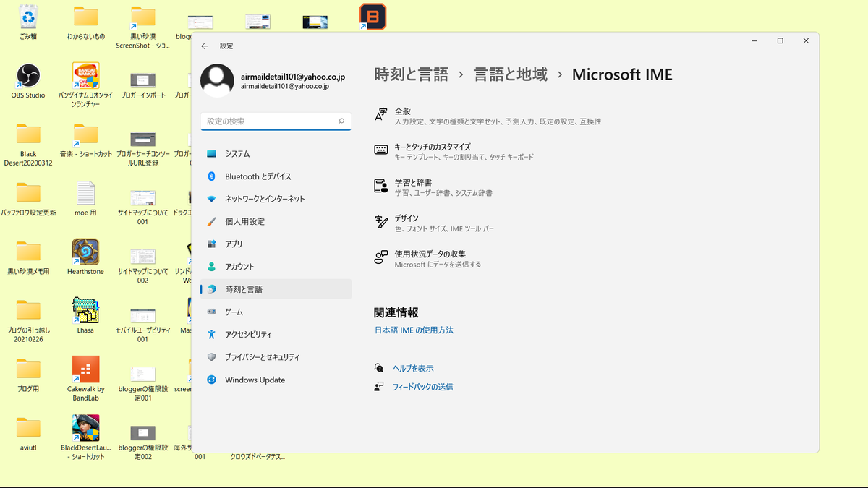Click the 言語と地域 breadcrumb
This screenshot has height=488, width=868.
coord(511,74)
